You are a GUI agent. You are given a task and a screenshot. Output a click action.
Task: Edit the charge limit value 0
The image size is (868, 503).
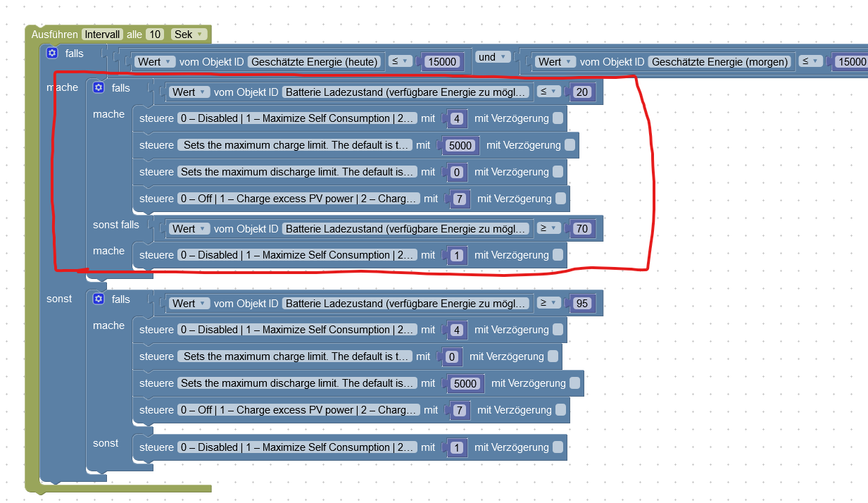point(452,357)
